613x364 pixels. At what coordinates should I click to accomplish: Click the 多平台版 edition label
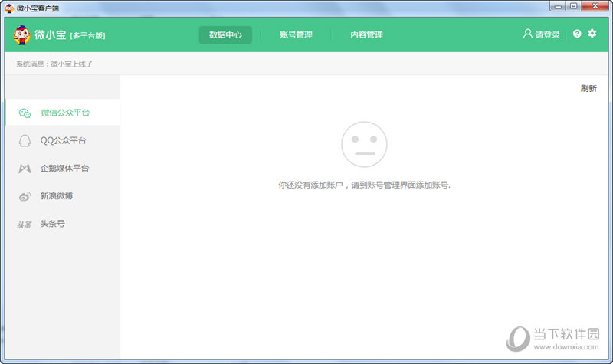pyautogui.click(x=87, y=35)
